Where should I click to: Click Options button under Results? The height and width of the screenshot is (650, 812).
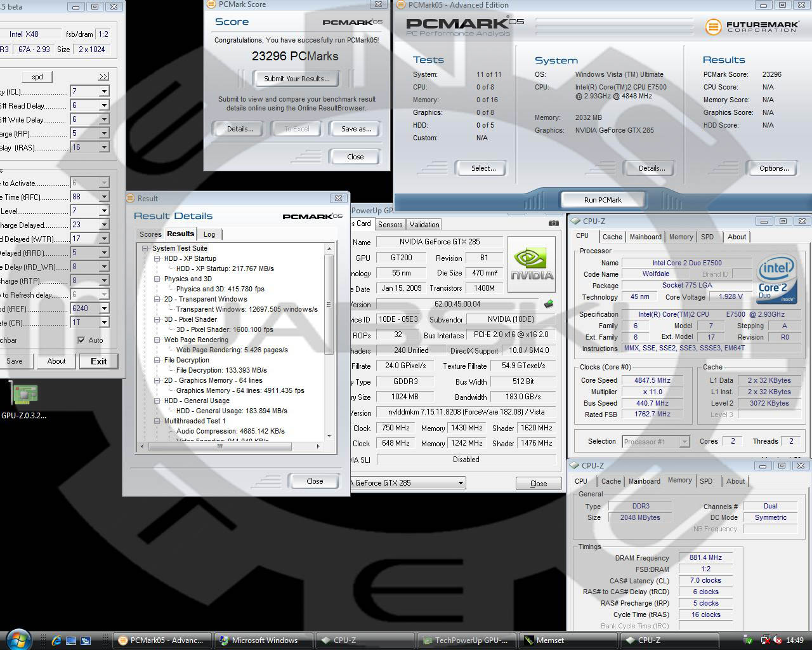[x=774, y=168]
